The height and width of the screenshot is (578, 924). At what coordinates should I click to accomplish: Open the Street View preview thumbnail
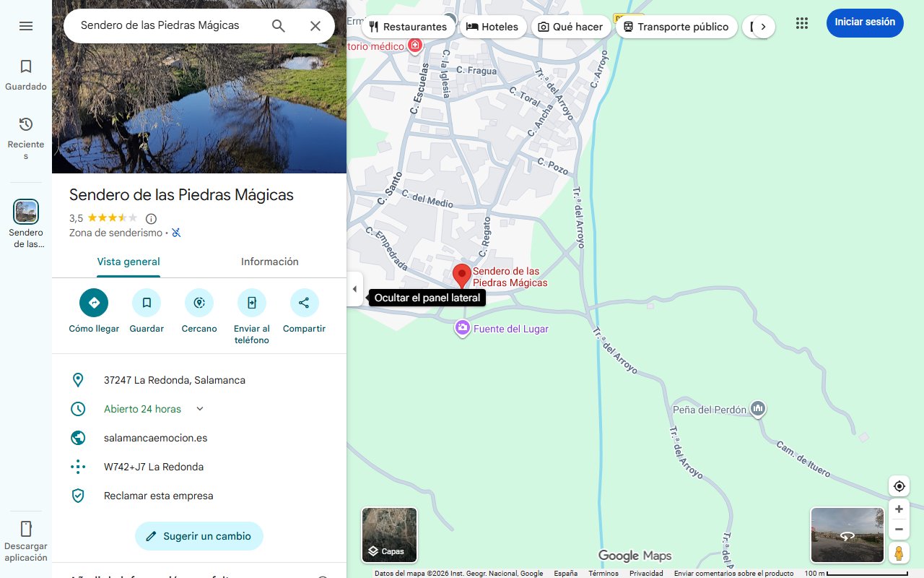(x=847, y=535)
